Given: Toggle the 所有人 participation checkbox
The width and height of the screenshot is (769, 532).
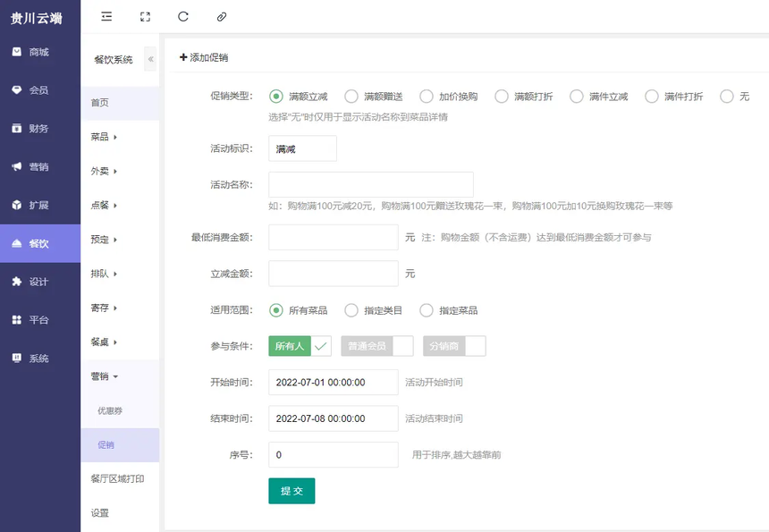Looking at the screenshot, I should [300, 346].
